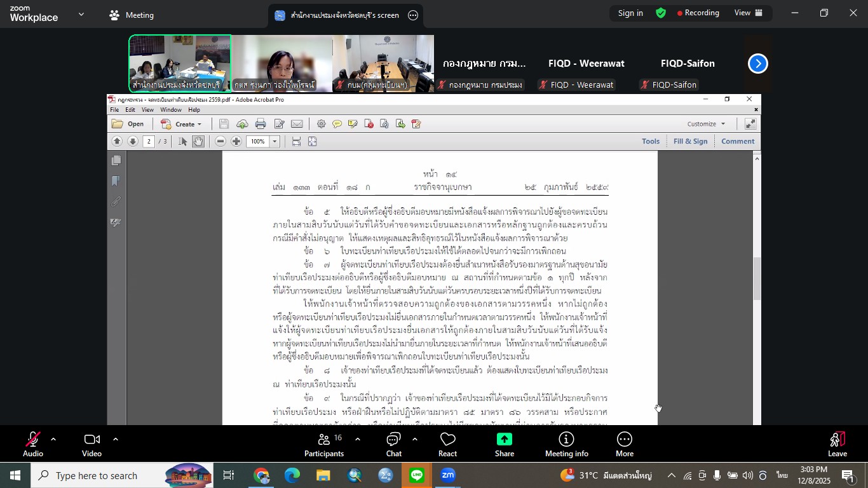Open the Acrobat zoom percentage dropdown
Image resolution: width=868 pixels, height=488 pixels.
pyautogui.click(x=275, y=141)
